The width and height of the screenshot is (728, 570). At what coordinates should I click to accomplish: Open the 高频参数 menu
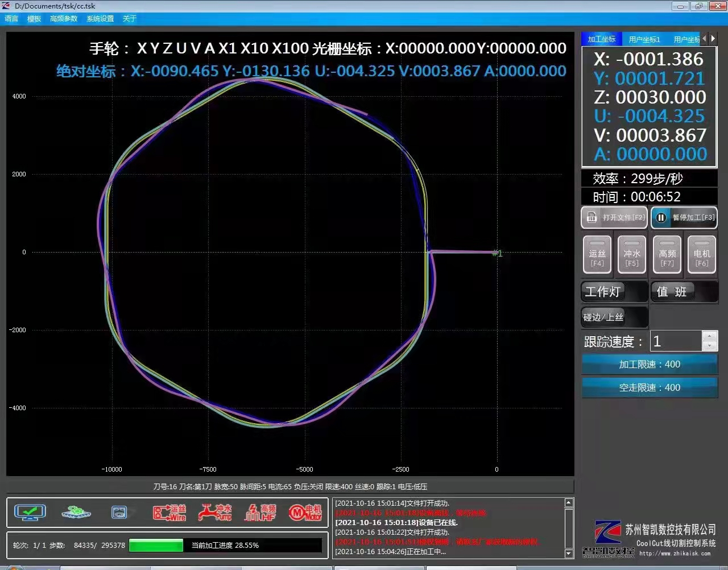coord(63,19)
